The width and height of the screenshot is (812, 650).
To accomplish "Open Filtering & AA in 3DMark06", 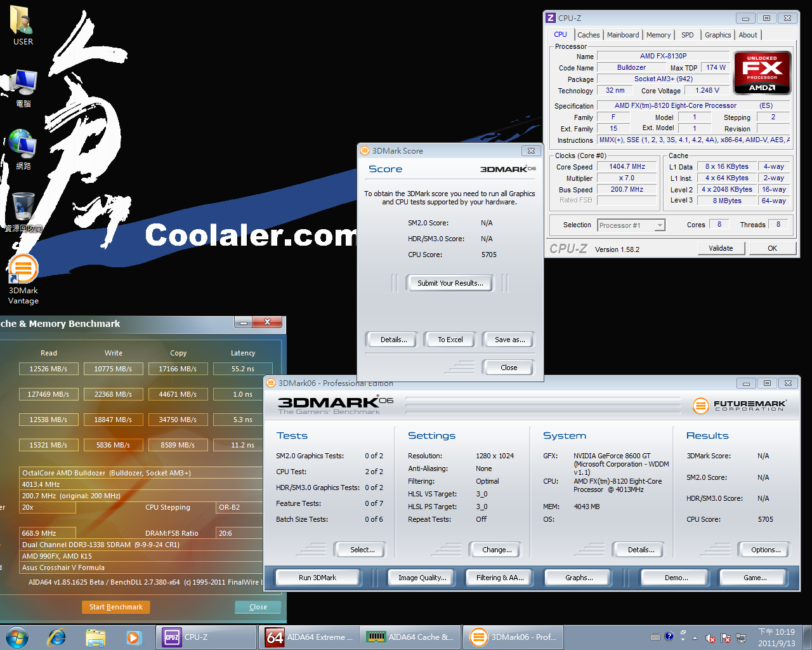I will coord(500,578).
